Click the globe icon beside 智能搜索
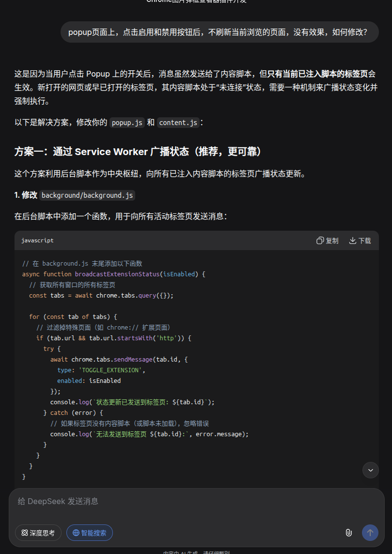The height and width of the screenshot is (554, 392). coord(76,533)
